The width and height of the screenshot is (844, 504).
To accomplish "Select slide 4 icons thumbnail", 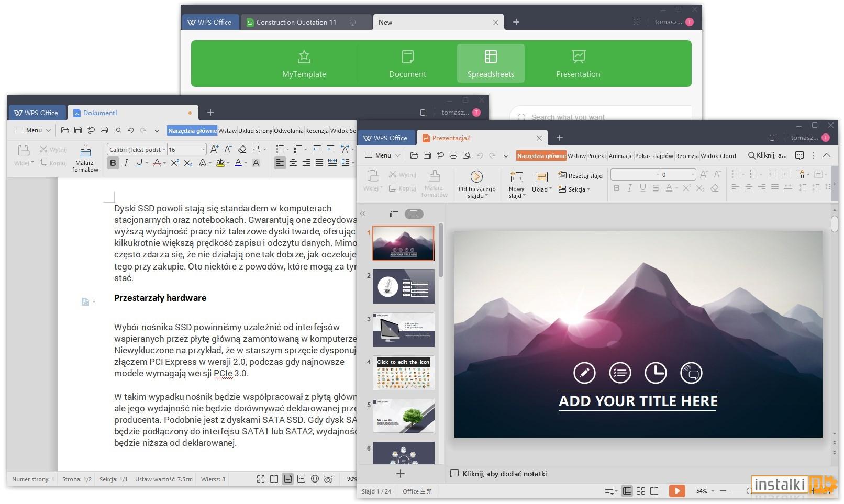I will (x=403, y=373).
